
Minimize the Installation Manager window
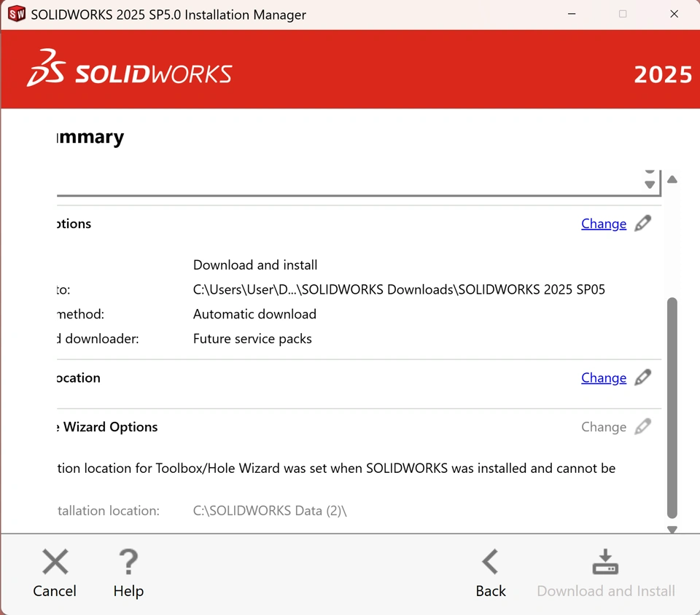pos(571,15)
